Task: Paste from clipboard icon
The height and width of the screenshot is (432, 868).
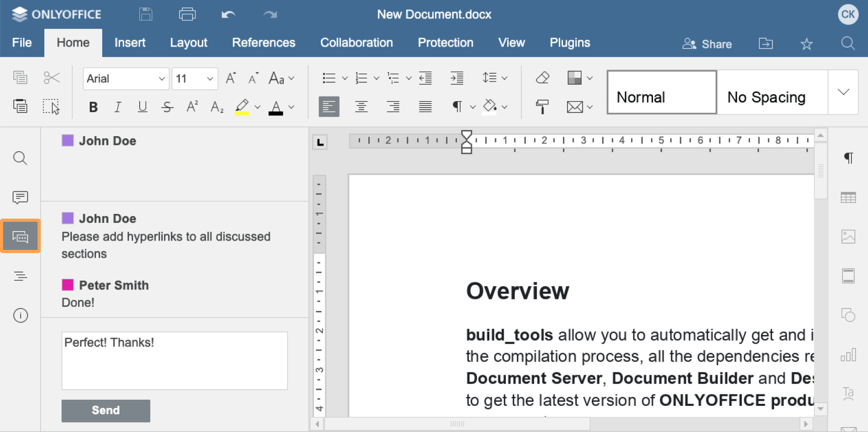Action: pyautogui.click(x=20, y=106)
